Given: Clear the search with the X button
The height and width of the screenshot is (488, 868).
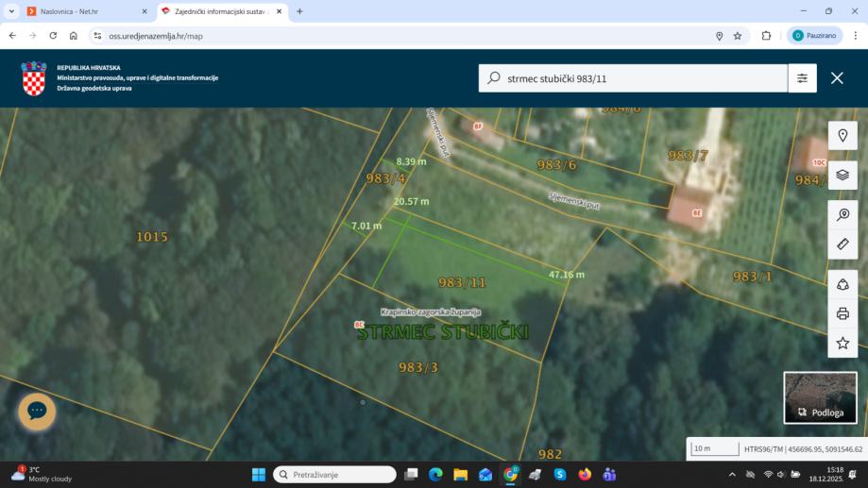Looking at the screenshot, I should coord(837,78).
